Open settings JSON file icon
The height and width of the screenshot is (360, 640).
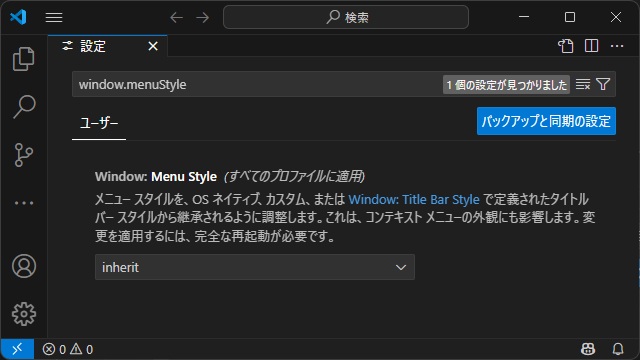(x=566, y=46)
